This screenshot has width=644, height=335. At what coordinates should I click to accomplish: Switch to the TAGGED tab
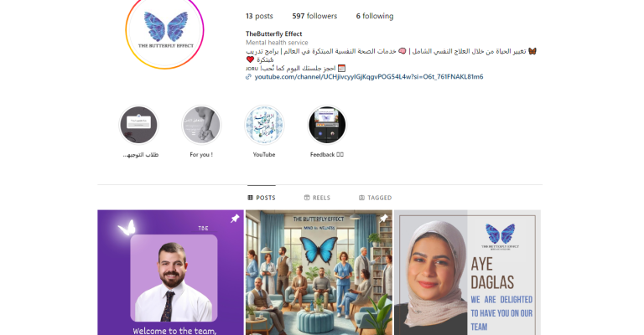[x=375, y=198]
